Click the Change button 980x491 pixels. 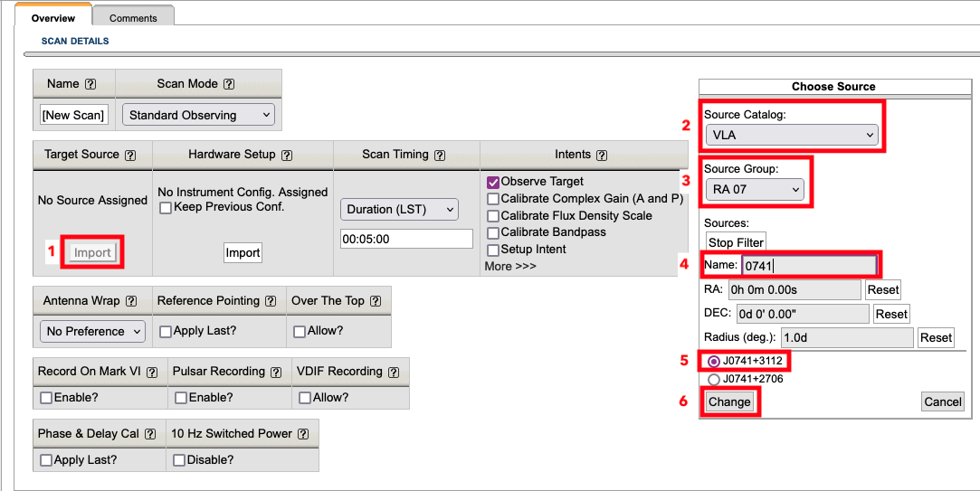coord(729,401)
